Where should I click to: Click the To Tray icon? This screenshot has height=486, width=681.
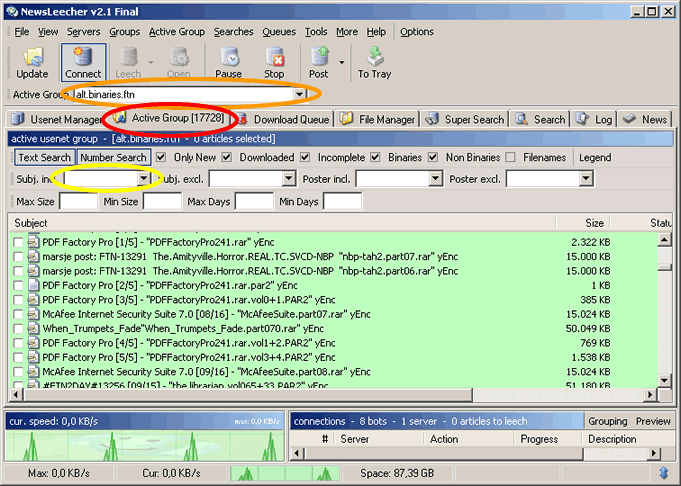pos(375,56)
